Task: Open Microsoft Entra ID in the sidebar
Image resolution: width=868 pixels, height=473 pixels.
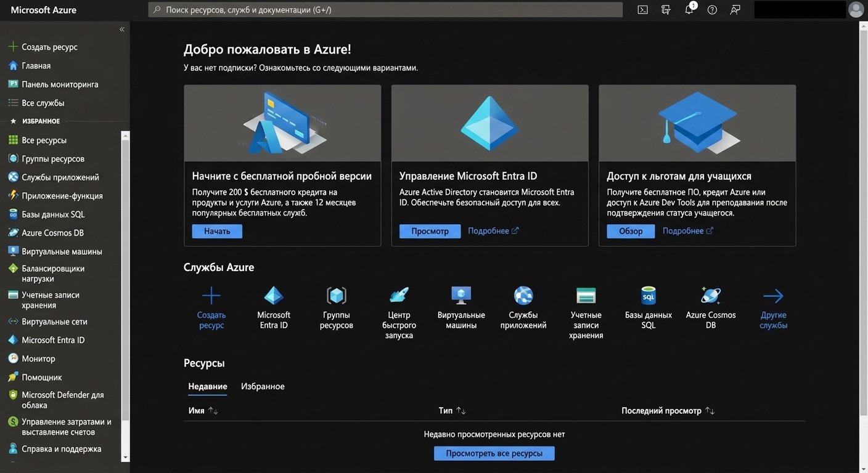Action: coord(53,340)
